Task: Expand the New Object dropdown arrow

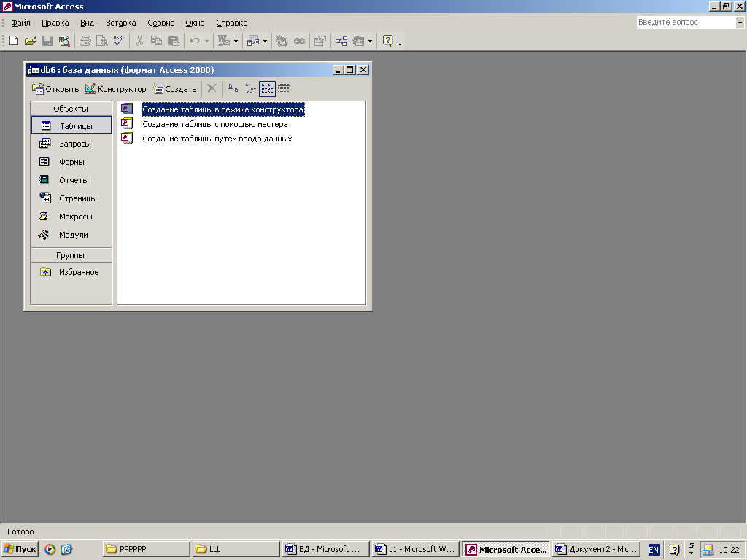Action: click(370, 41)
